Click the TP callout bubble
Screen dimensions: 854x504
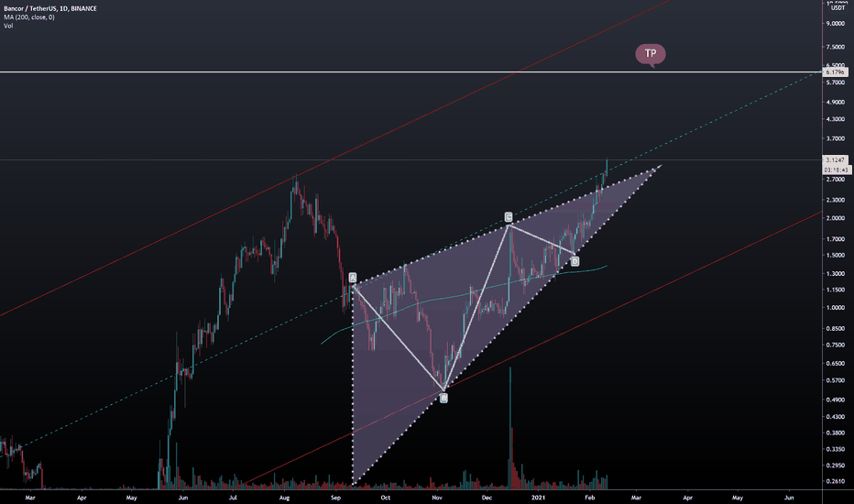pyautogui.click(x=651, y=54)
